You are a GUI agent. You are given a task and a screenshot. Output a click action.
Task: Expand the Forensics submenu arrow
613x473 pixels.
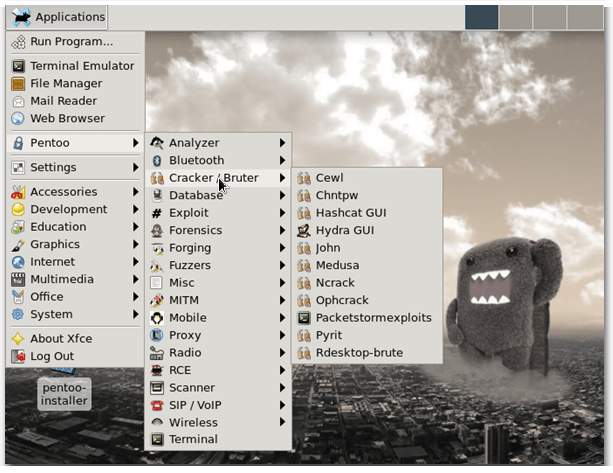pos(282,231)
